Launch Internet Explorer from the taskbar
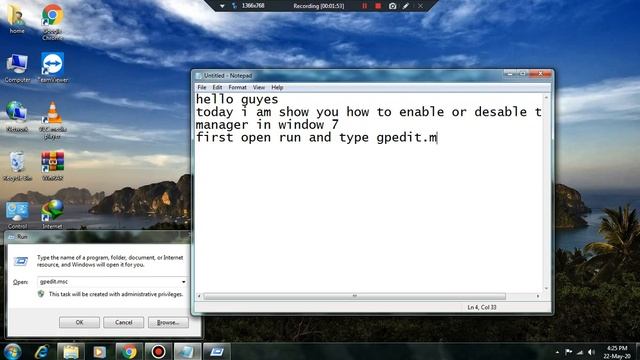This screenshot has width=640, height=360. (x=42, y=351)
